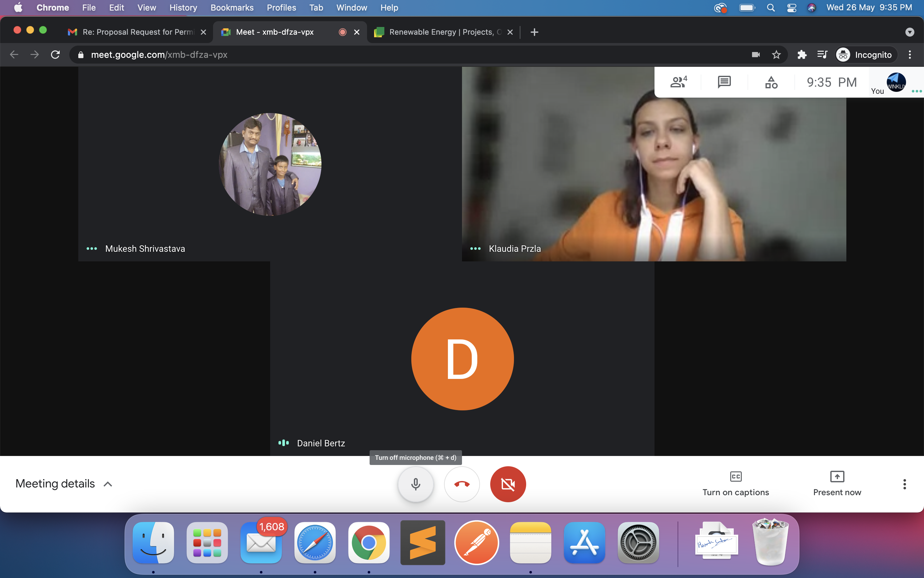Open App Store from the Dock

585,542
